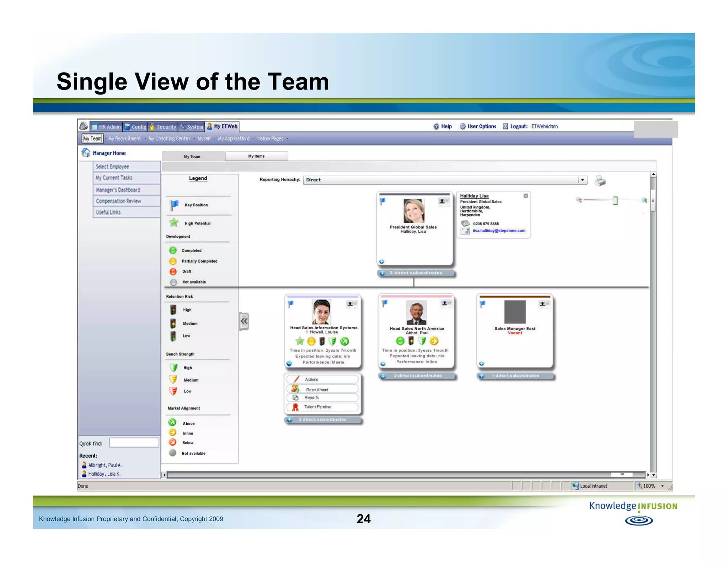
Task: Click vertical scrollbar up arrow
Action: [x=653, y=174]
